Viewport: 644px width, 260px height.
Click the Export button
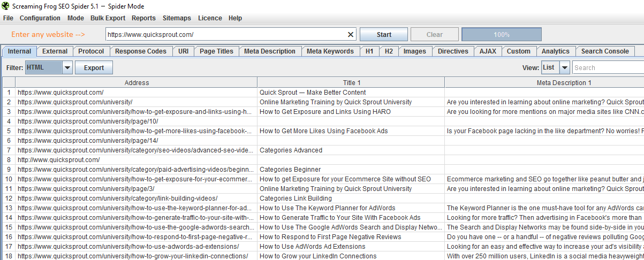point(94,68)
